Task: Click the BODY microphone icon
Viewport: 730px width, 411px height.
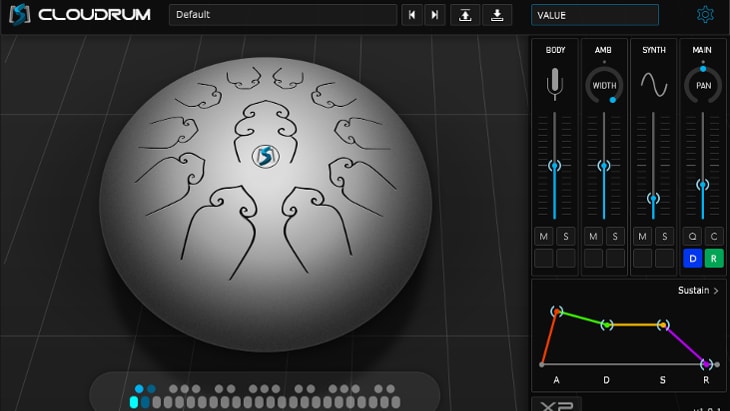Action: 554,84
